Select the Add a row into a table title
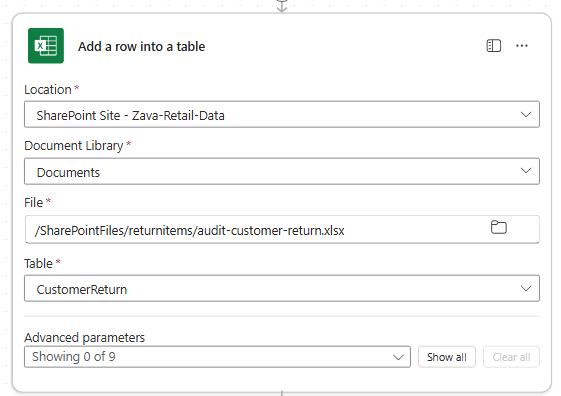 [142, 47]
